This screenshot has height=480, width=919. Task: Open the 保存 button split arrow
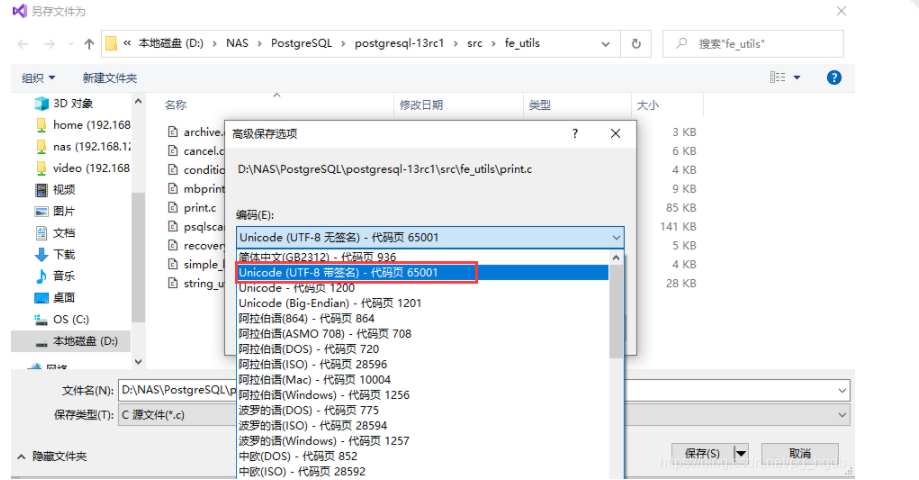(741, 453)
